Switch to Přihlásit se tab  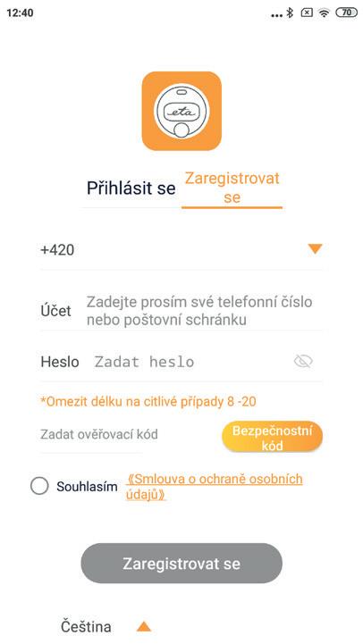[131, 188]
